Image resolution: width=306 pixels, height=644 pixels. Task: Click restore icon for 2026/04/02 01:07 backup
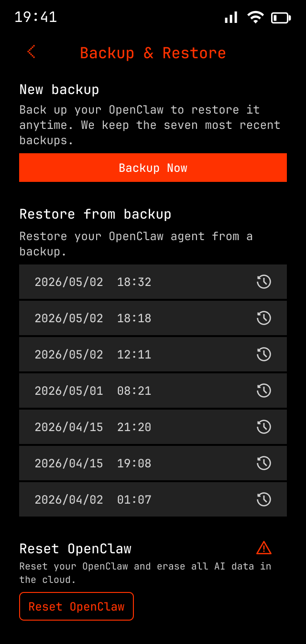click(264, 499)
